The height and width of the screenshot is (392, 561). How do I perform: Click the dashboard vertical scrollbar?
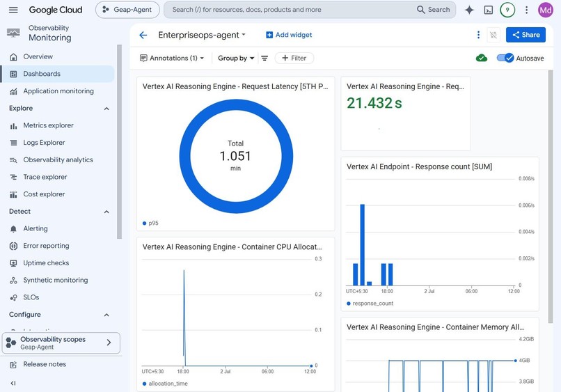pos(551,196)
